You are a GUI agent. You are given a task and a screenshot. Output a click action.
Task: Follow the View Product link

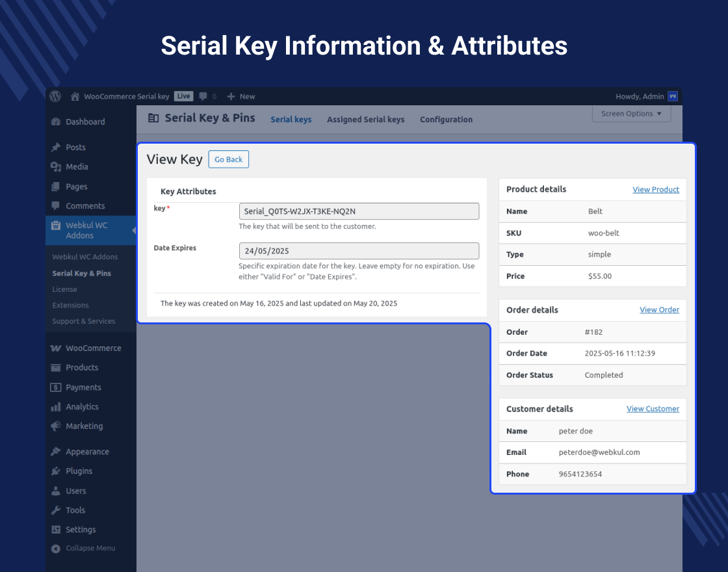click(x=656, y=189)
